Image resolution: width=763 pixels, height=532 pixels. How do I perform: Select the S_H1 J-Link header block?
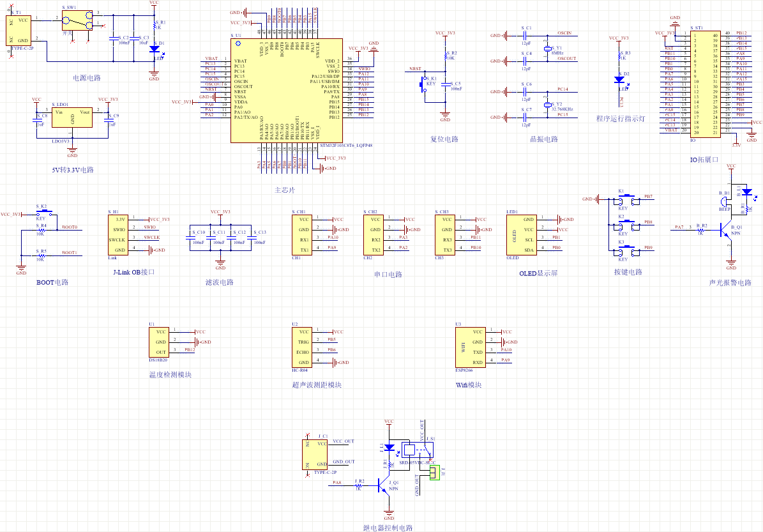(118, 235)
